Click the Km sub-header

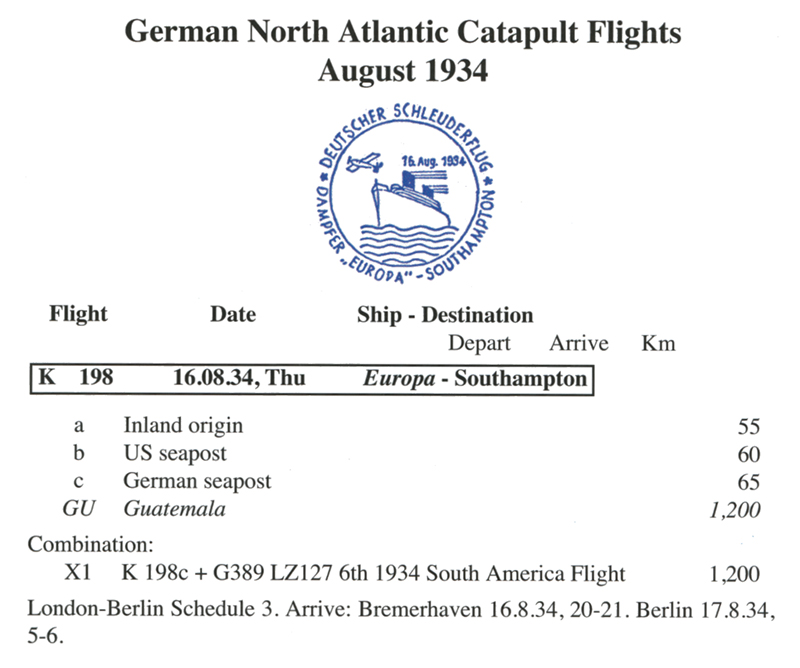[658, 343]
